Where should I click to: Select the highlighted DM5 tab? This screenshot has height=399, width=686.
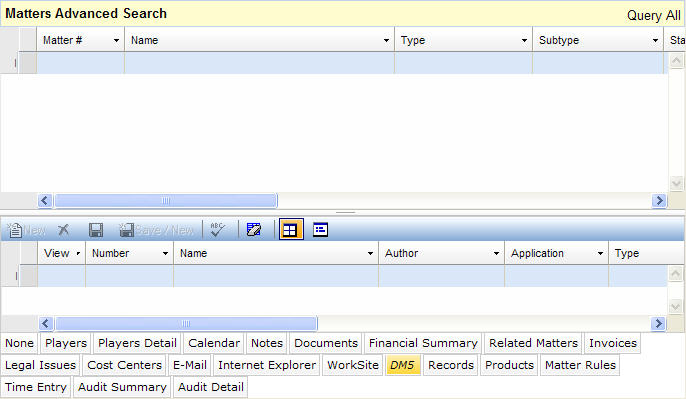pyautogui.click(x=402, y=365)
